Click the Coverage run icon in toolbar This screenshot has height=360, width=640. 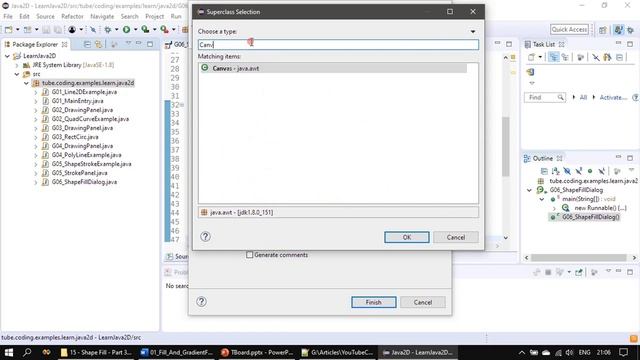145,29
